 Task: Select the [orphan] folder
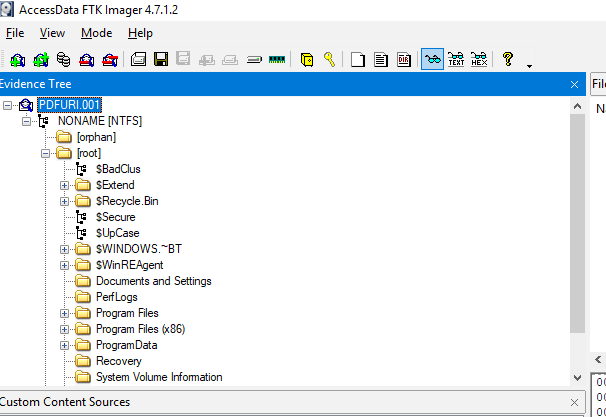pos(96,137)
